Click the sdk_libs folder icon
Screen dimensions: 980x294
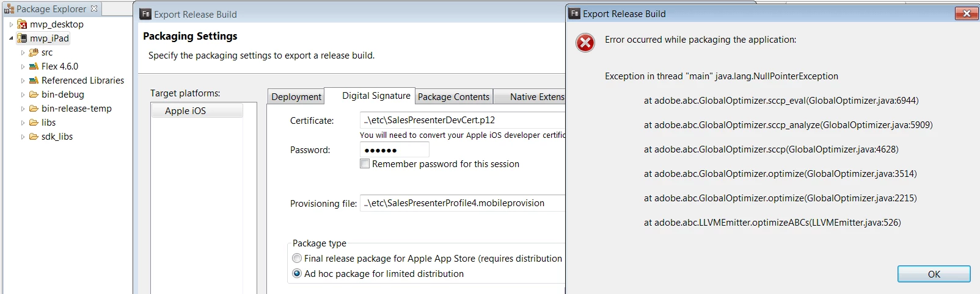[34, 137]
